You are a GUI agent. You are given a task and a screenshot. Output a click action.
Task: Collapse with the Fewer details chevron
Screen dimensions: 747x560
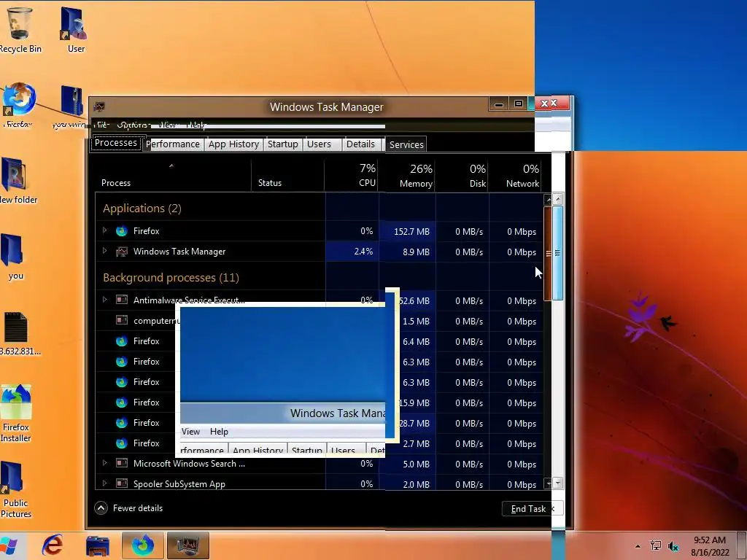[101, 508]
